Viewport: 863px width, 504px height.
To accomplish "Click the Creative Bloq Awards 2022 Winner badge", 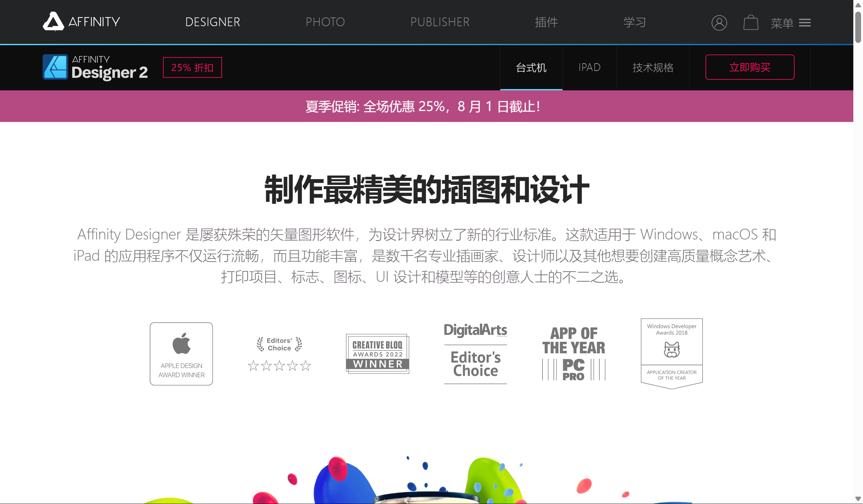I will [377, 354].
